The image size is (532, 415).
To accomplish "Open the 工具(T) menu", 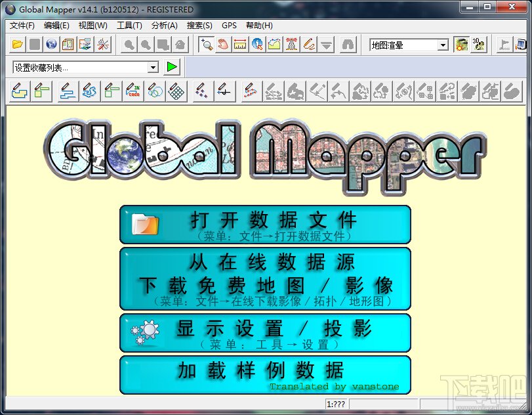I will [x=129, y=26].
